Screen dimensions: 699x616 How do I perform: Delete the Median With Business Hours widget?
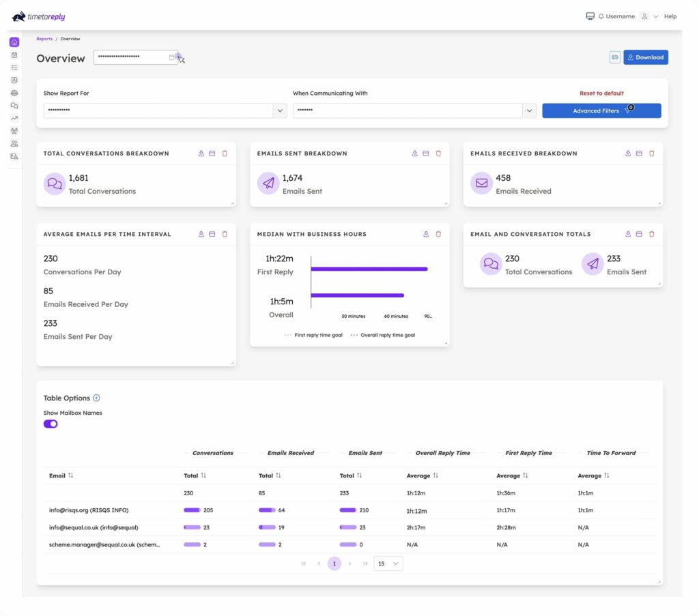(x=438, y=234)
